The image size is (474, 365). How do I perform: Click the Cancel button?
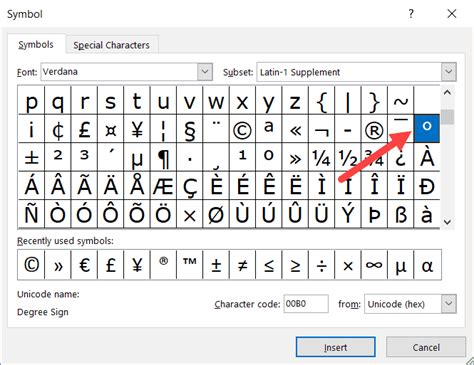426,347
